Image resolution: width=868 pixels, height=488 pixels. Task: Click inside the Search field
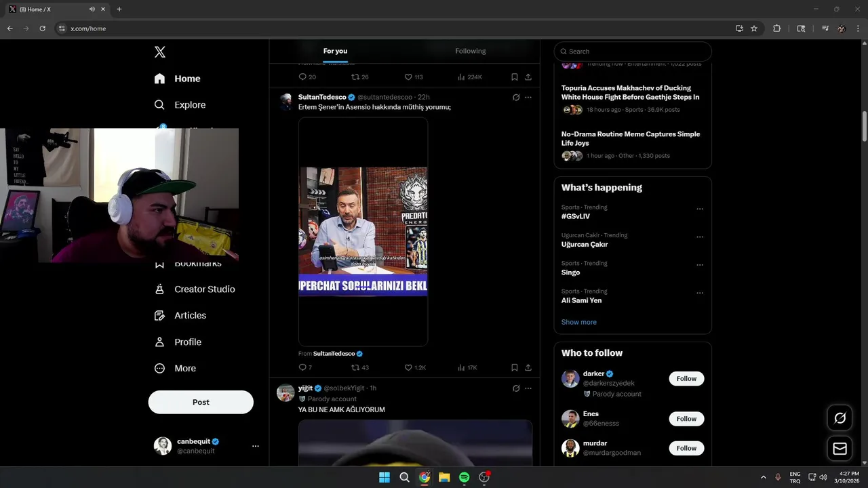pyautogui.click(x=633, y=52)
